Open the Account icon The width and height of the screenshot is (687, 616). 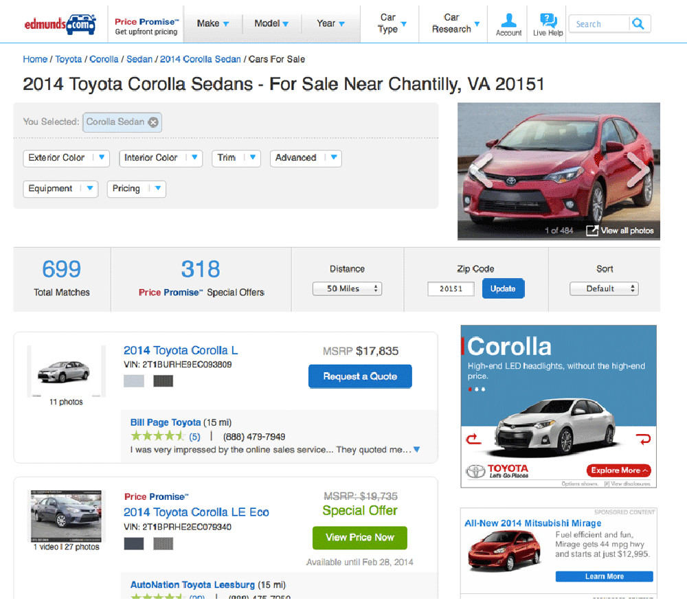pyautogui.click(x=508, y=25)
